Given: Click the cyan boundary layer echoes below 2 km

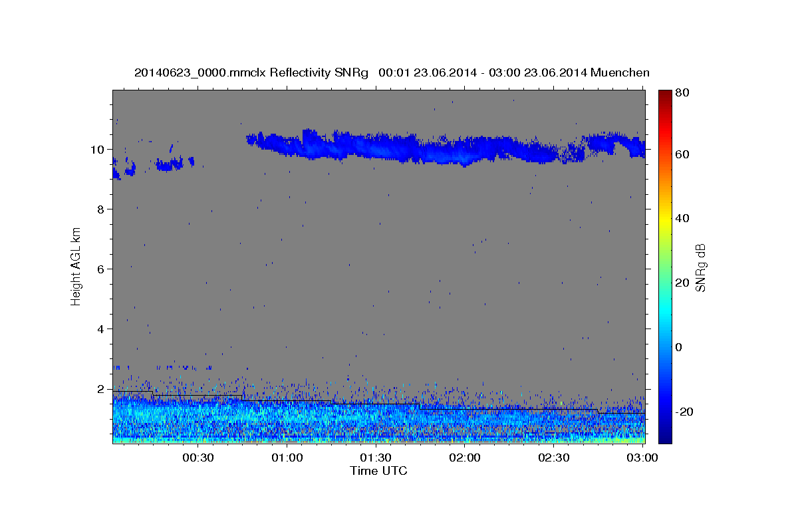Looking at the screenshot, I should [378, 419].
